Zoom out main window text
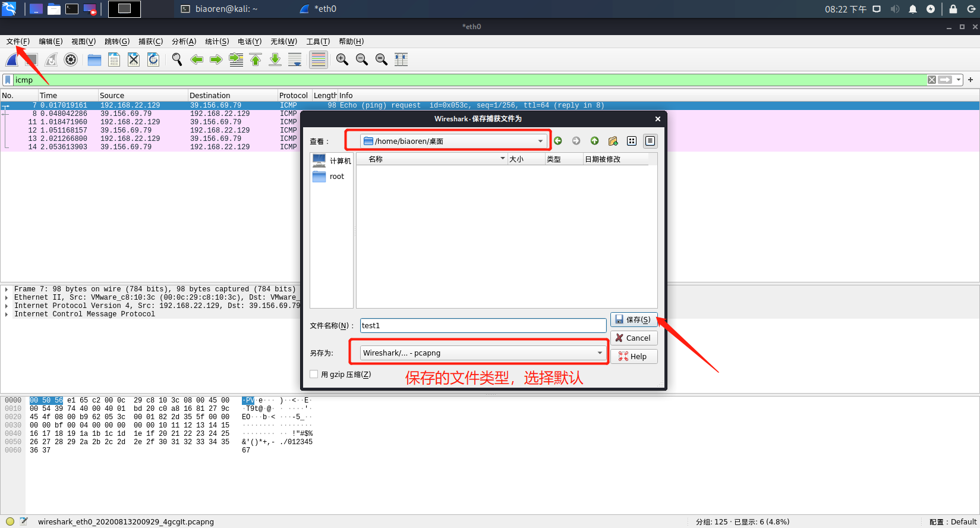 [362, 59]
